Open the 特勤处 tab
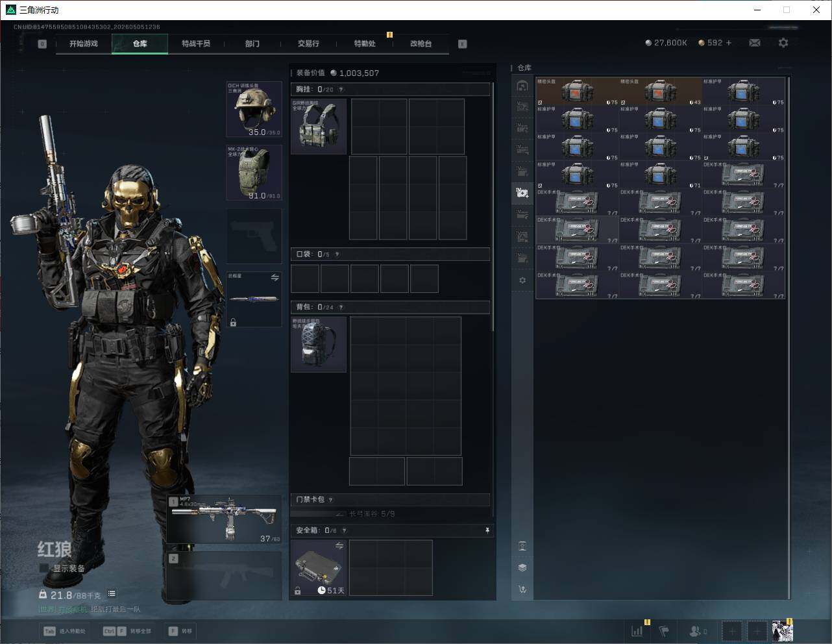 point(365,43)
